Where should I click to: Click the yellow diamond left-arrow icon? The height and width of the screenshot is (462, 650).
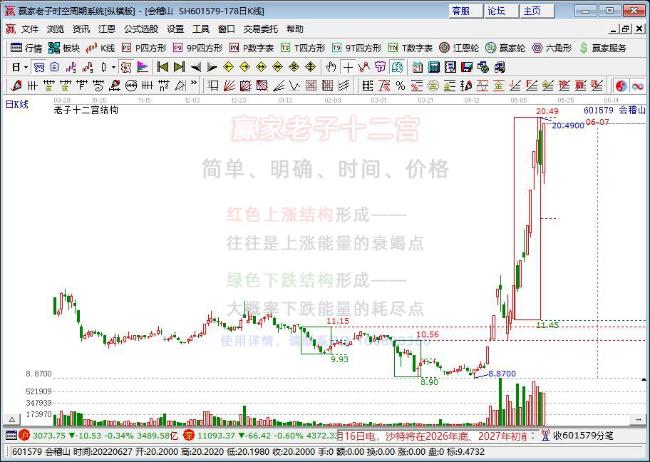tap(228, 67)
